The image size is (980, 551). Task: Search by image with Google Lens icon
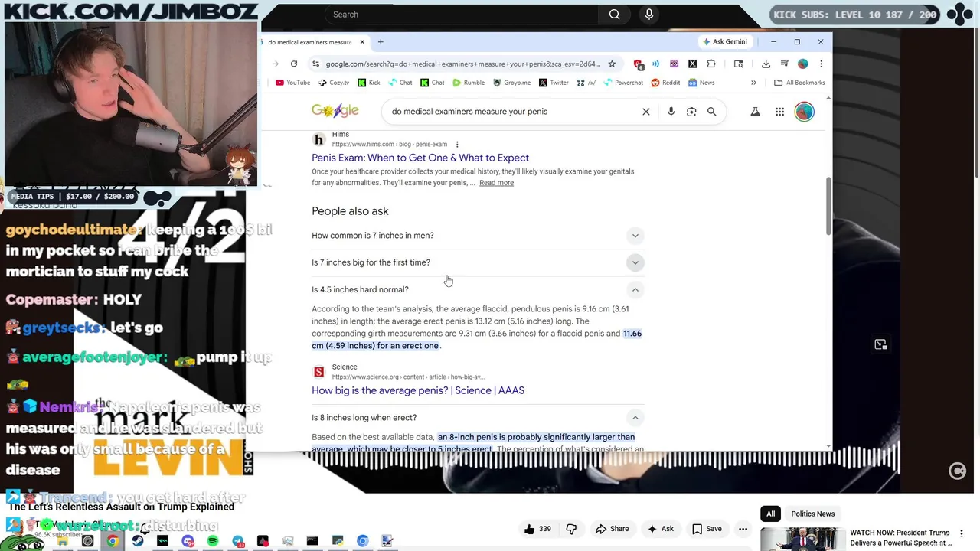(691, 112)
